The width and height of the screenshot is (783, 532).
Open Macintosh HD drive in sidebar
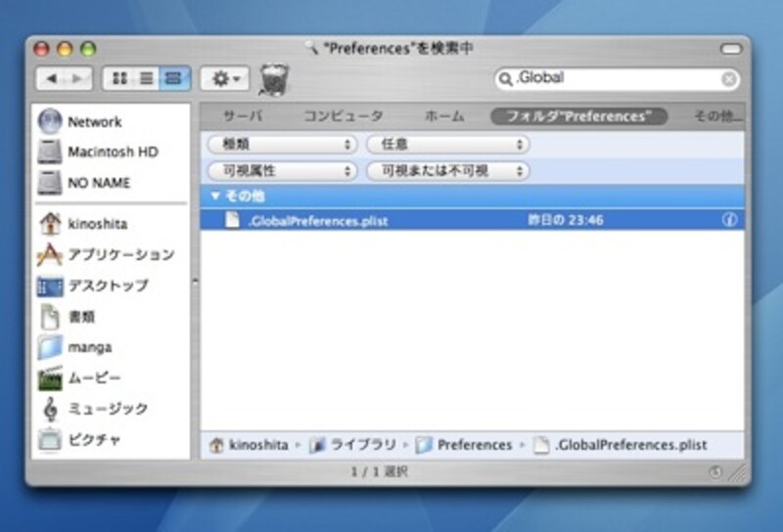coord(50,153)
